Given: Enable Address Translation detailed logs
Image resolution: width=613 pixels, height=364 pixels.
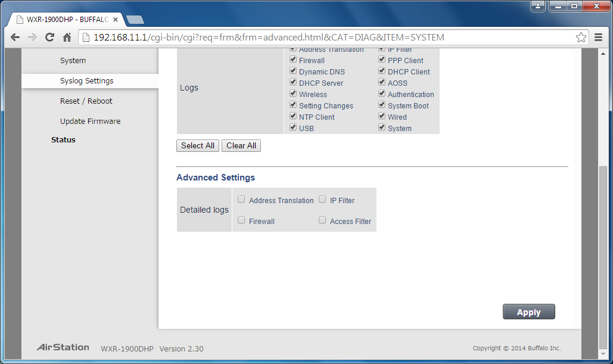Looking at the screenshot, I should (241, 200).
